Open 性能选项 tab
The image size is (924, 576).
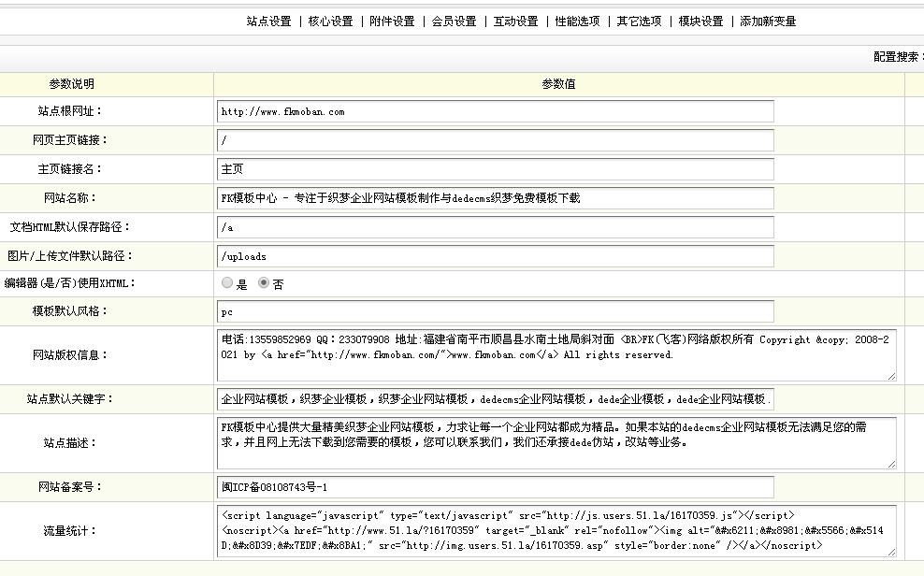point(578,22)
